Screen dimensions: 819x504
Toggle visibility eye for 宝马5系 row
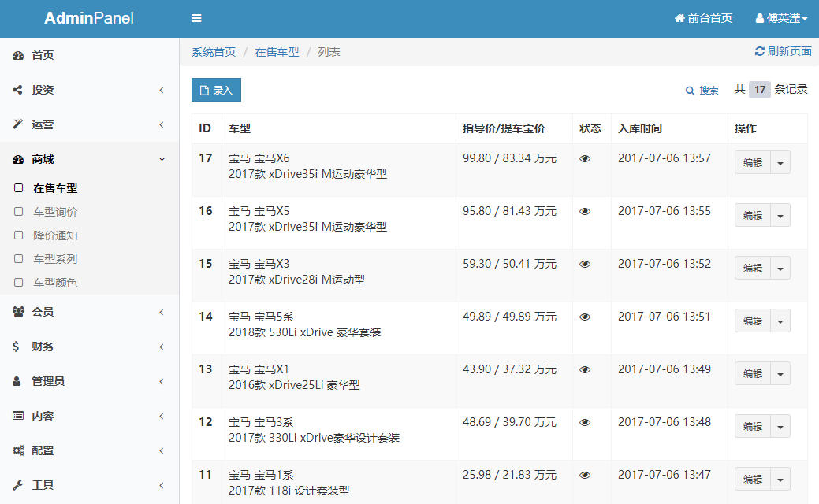[585, 317]
